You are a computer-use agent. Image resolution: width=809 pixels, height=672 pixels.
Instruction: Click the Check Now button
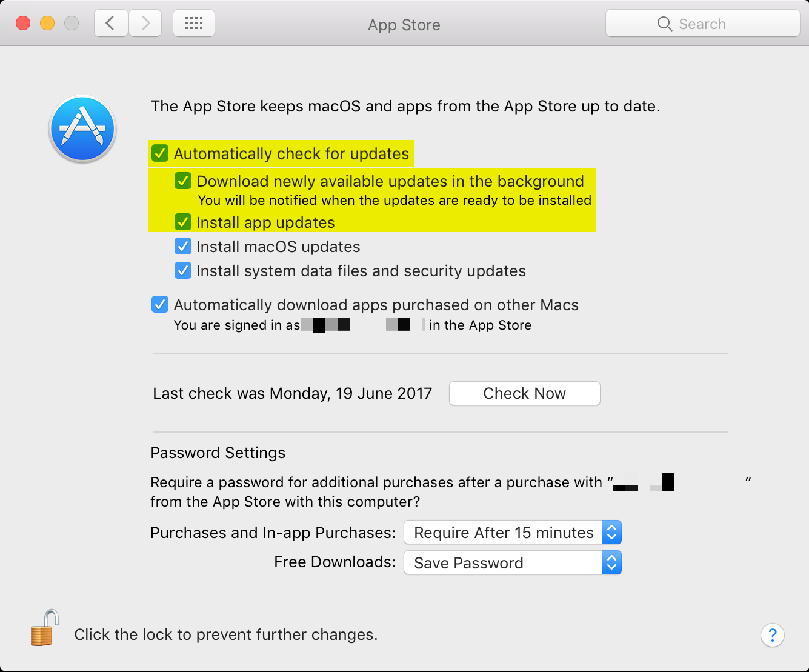(x=525, y=393)
